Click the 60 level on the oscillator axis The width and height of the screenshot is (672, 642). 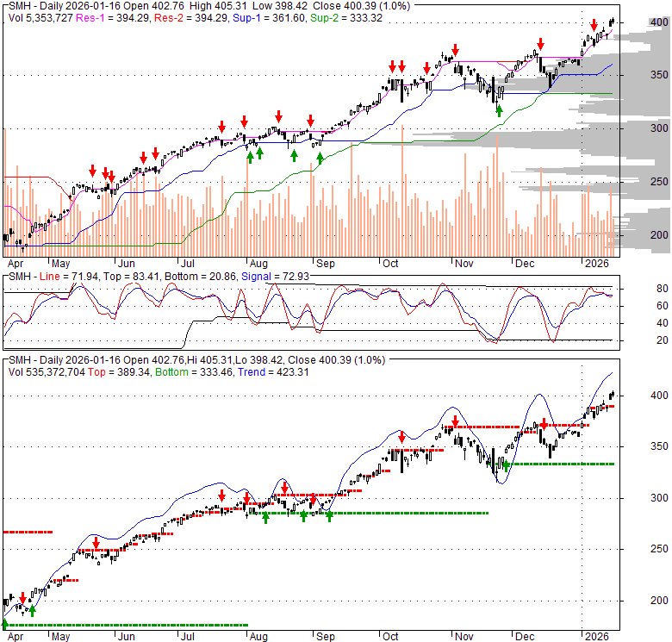point(663,306)
